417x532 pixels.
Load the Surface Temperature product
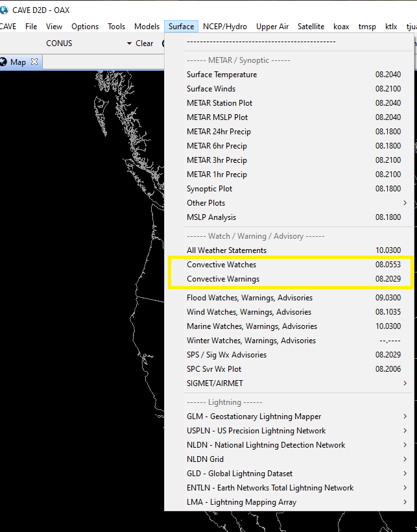click(x=222, y=75)
